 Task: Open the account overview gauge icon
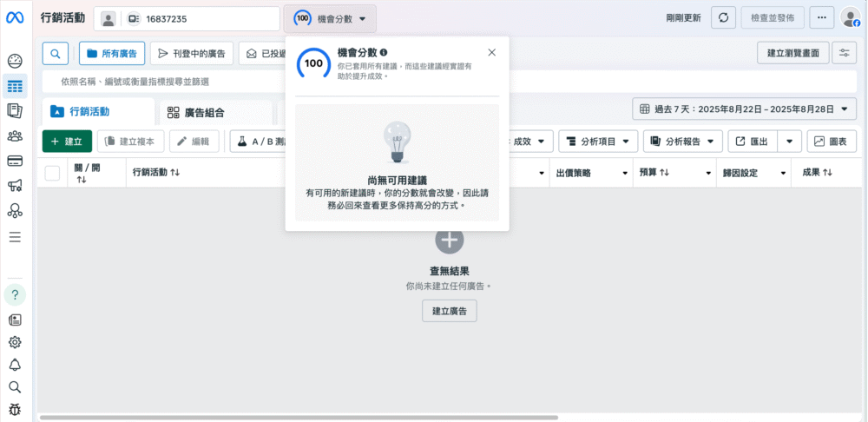click(x=15, y=61)
